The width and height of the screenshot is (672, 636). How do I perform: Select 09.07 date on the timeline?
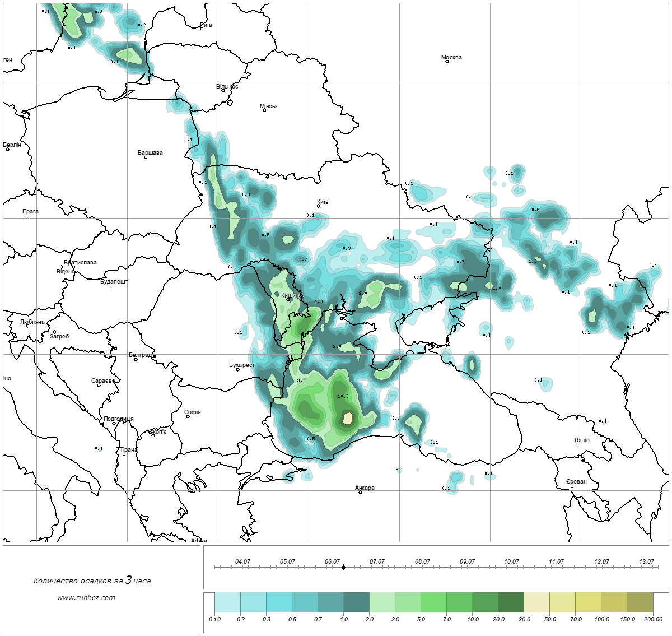(x=467, y=561)
